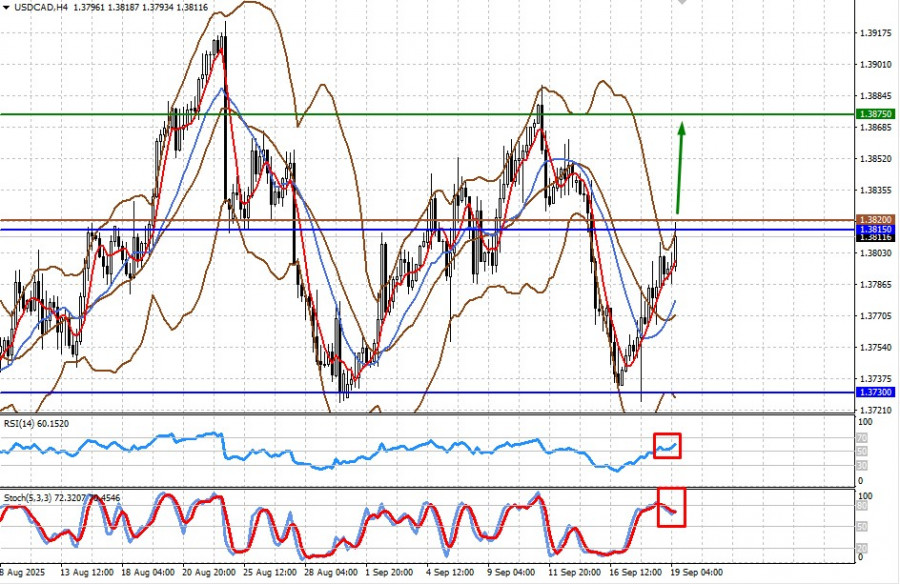Click the 11 Sep 20:00 time axis label
Image resolution: width=900 pixels, height=584 pixels.
[576, 575]
